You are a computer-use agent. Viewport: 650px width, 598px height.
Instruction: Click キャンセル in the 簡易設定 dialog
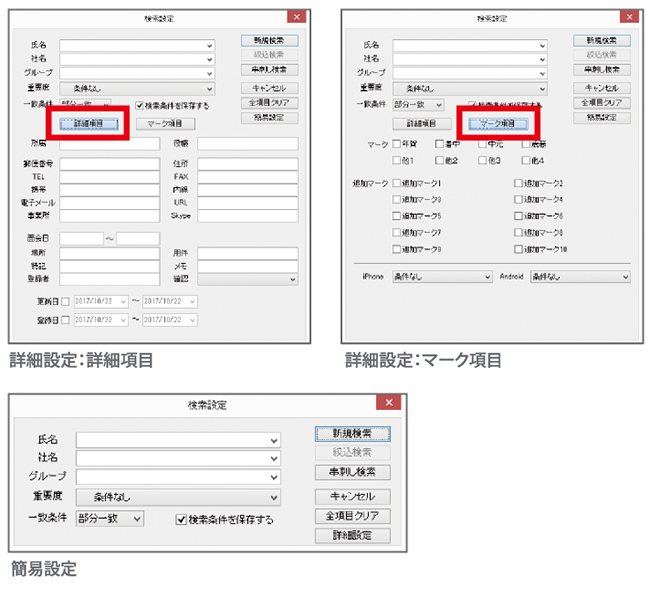coord(352,496)
